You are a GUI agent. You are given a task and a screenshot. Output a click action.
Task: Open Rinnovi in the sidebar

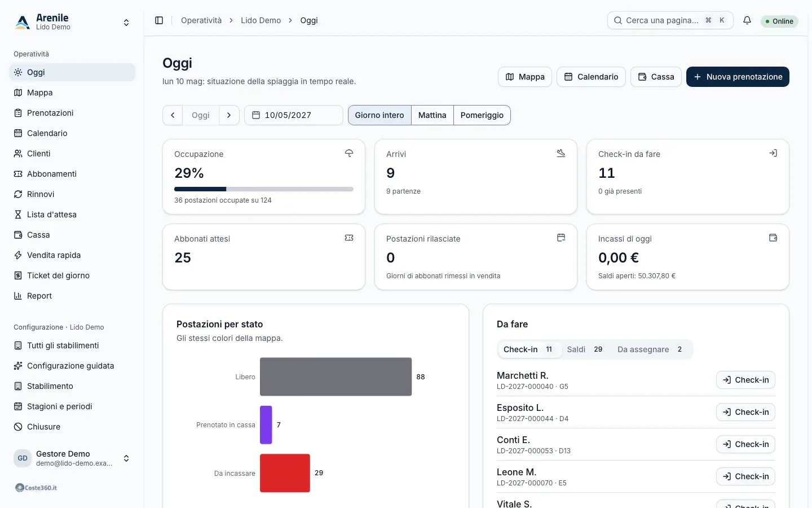pyautogui.click(x=72, y=194)
